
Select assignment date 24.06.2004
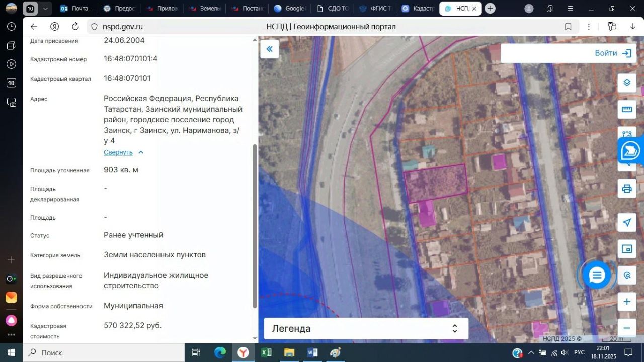coord(124,40)
